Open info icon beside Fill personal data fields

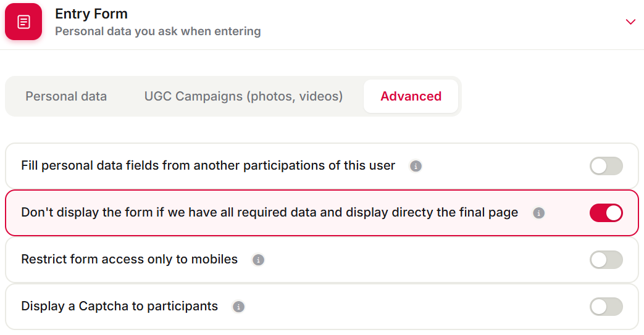(416, 166)
